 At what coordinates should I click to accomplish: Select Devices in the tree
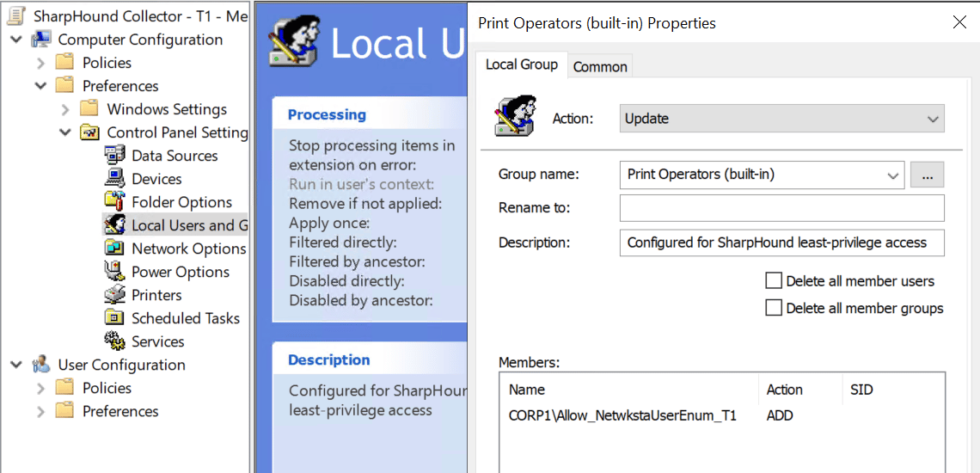[x=156, y=179]
